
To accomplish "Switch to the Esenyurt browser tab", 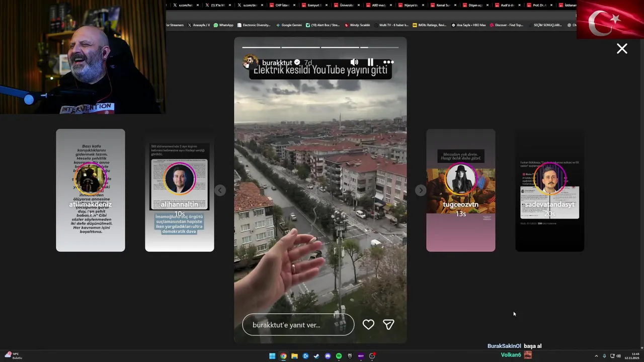I will [x=314, y=5].
